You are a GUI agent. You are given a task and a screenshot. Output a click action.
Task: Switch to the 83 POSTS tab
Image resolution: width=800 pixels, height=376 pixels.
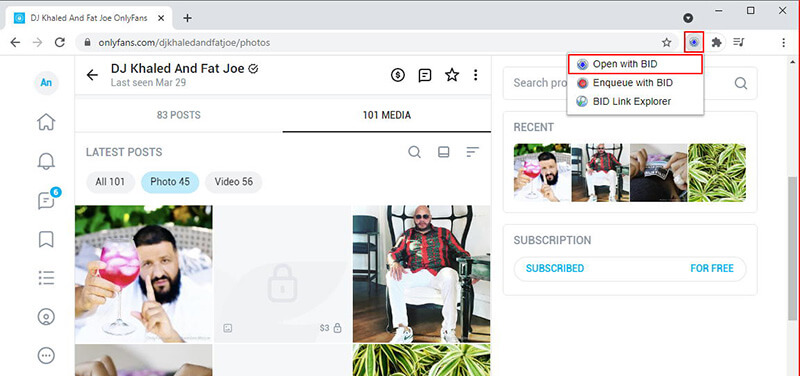coord(179,115)
